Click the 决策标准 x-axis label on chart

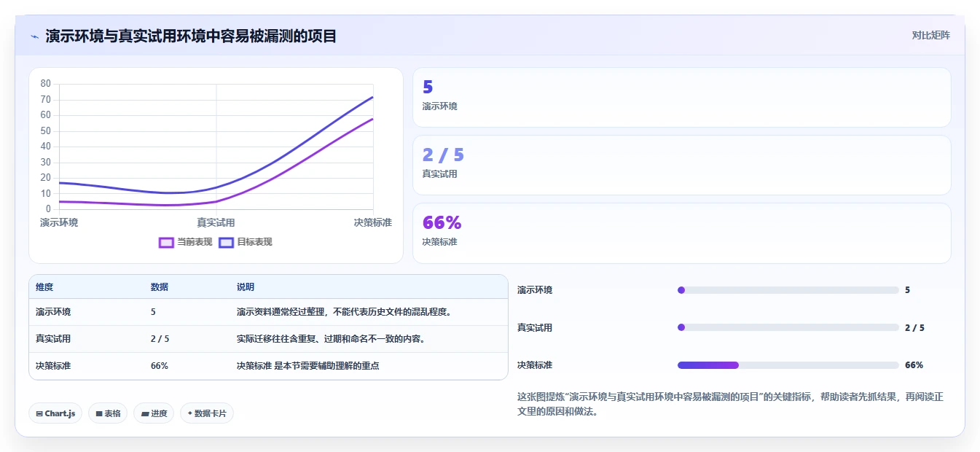coord(372,222)
